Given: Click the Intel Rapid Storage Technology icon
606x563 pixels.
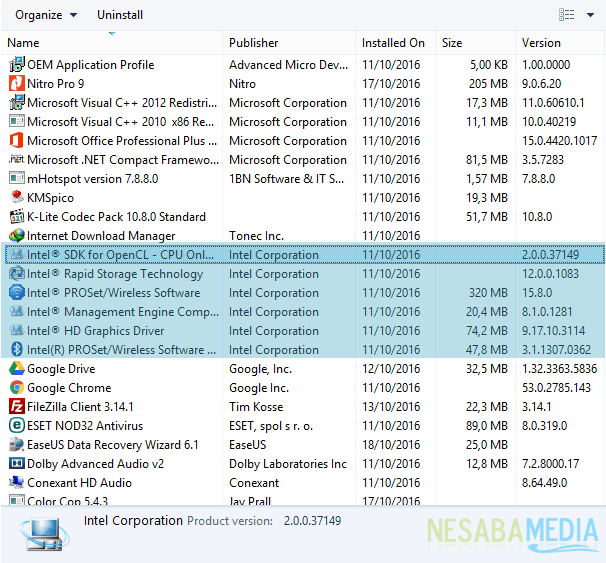Looking at the screenshot, I should point(17,273).
